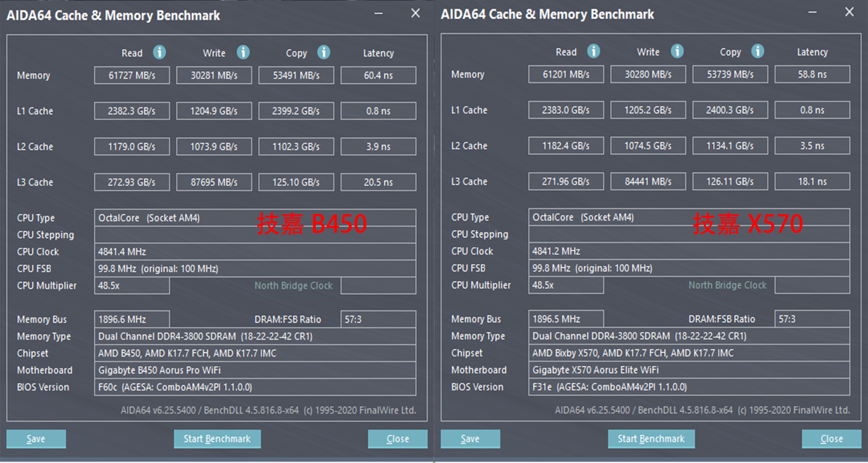Open the Read info tooltip on X570 window
Screen dimensions: 868x463
pyautogui.click(x=594, y=51)
